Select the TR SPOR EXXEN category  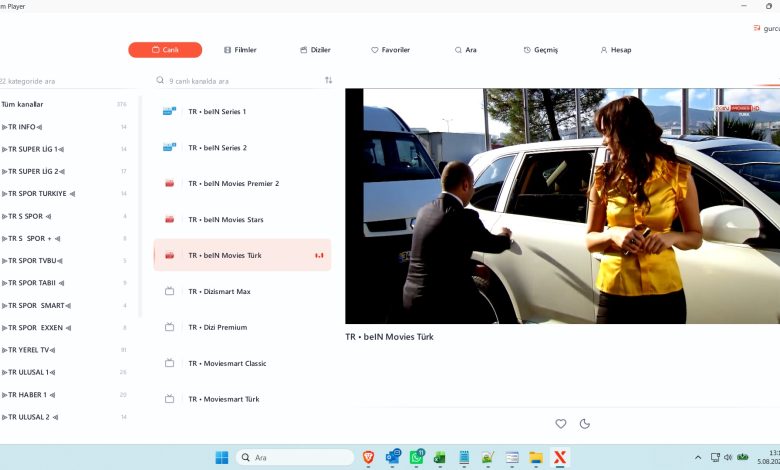pyautogui.click(x=65, y=328)
